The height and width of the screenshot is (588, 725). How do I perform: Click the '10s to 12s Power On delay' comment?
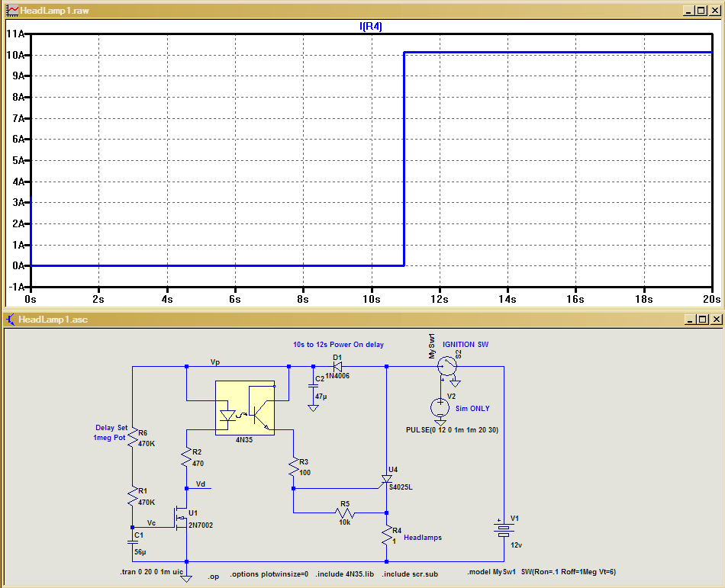[x=338, y=345]
